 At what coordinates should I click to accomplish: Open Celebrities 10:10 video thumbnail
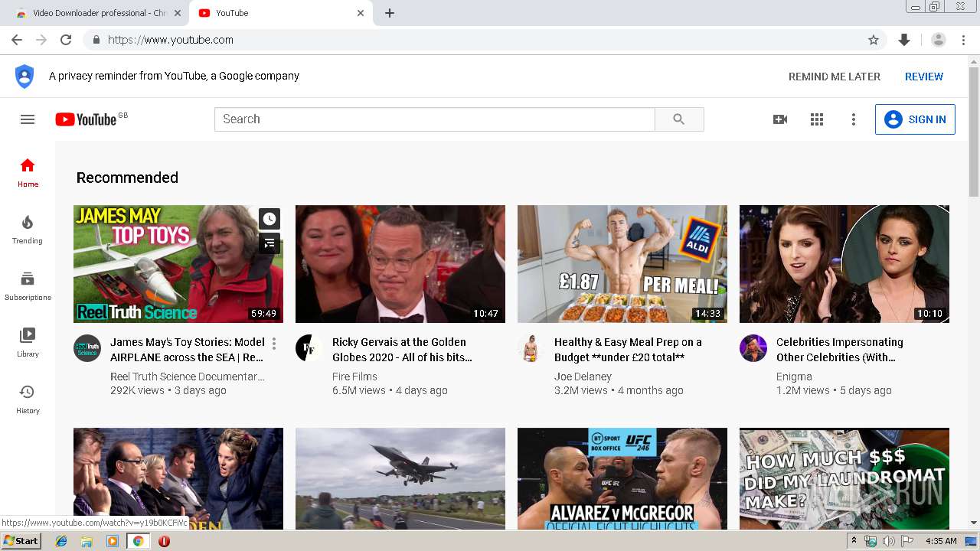point(844,264)
